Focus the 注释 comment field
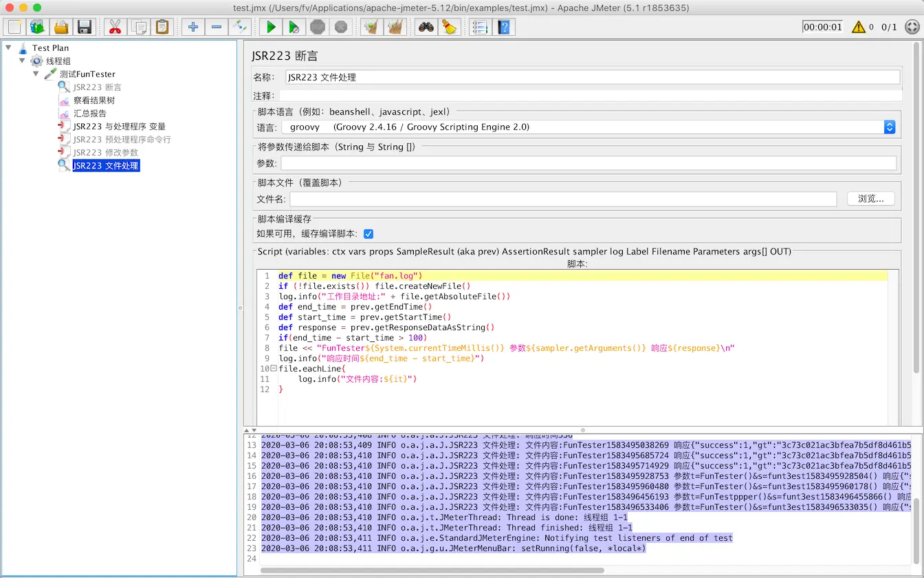 (x=590, y=96)
